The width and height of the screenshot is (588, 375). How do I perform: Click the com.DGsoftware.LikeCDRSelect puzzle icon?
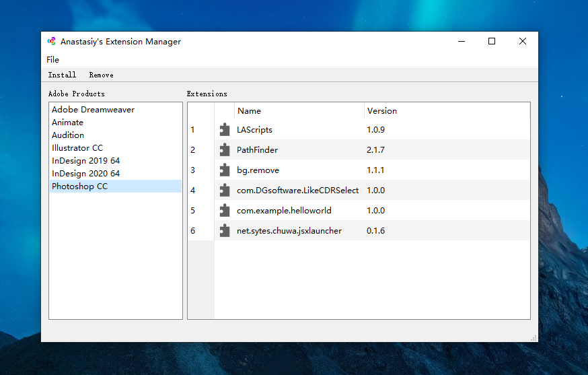pos(225,191)
